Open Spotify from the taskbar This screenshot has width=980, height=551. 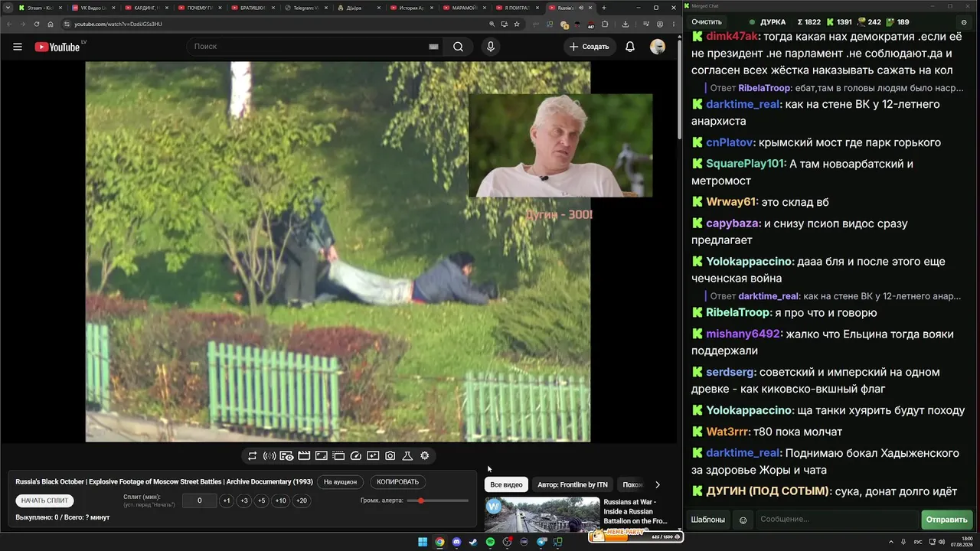(x=490, y=543)
